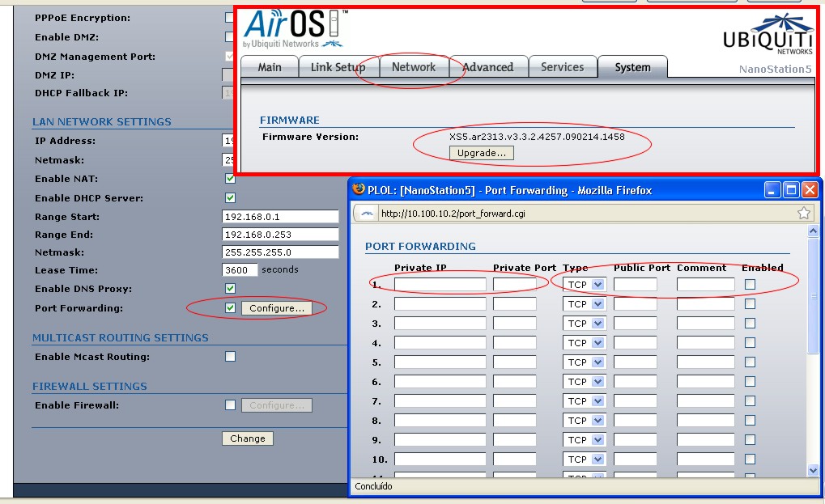Click the vertical scrollbar thumb in Port Forwarding window

click(x=813, y=295)
